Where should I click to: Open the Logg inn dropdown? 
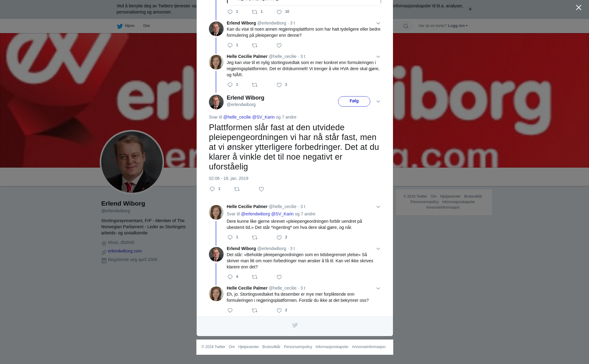[457, 26]
